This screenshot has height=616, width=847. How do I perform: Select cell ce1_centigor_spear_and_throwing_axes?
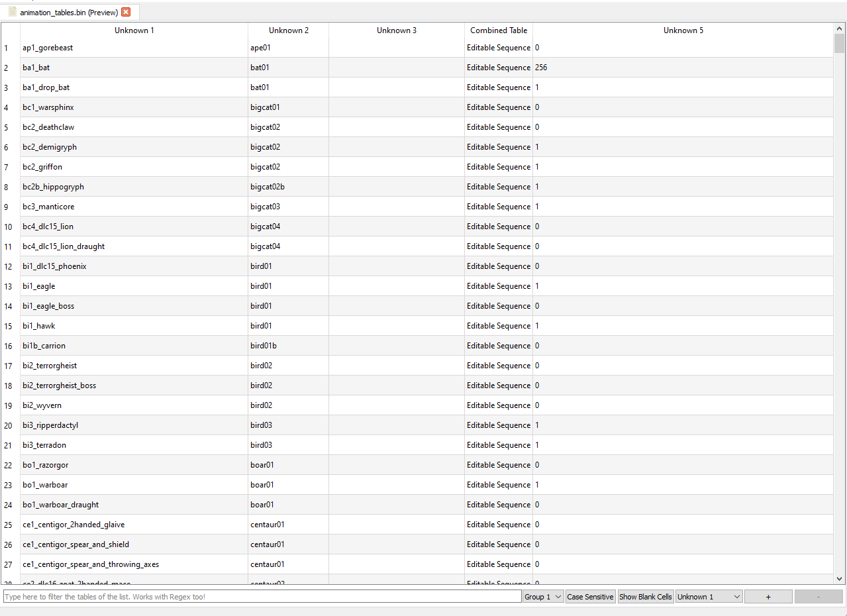click(x=134, y=564)
